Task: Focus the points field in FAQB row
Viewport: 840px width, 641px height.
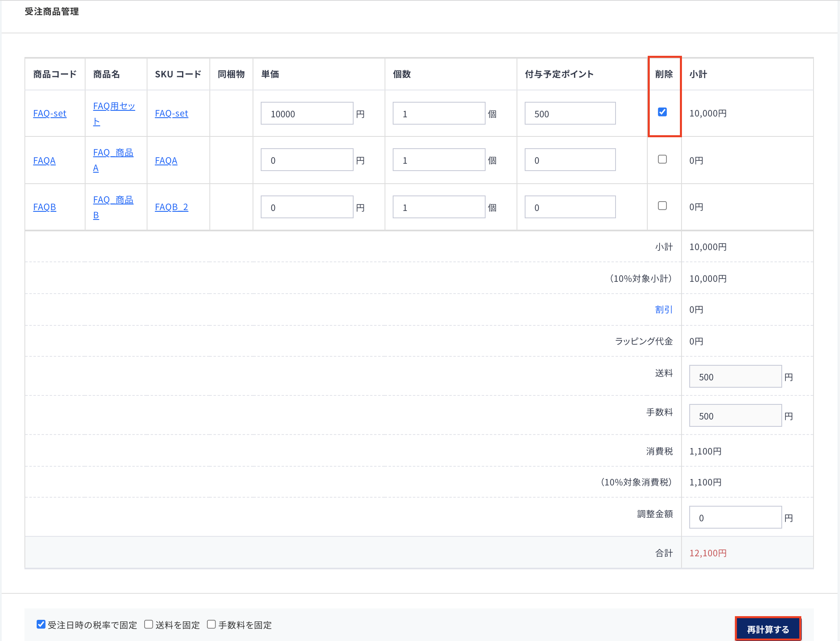Action: click(x=570, y=207)
